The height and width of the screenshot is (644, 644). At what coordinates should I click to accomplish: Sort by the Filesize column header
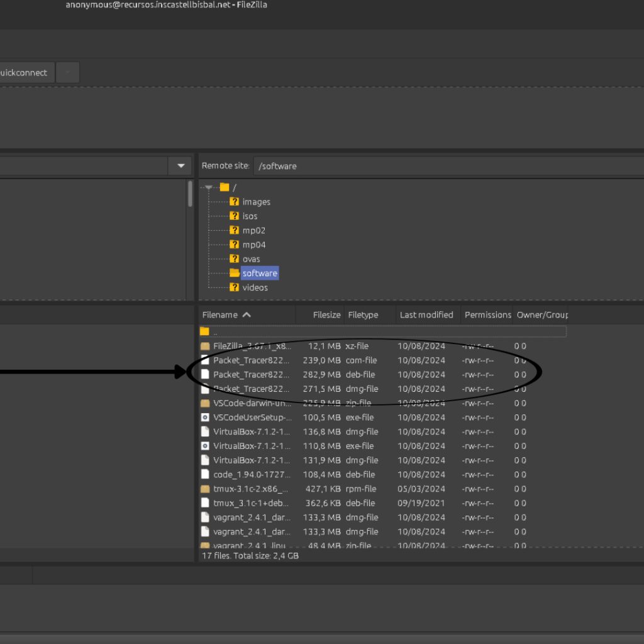[326, 315]
